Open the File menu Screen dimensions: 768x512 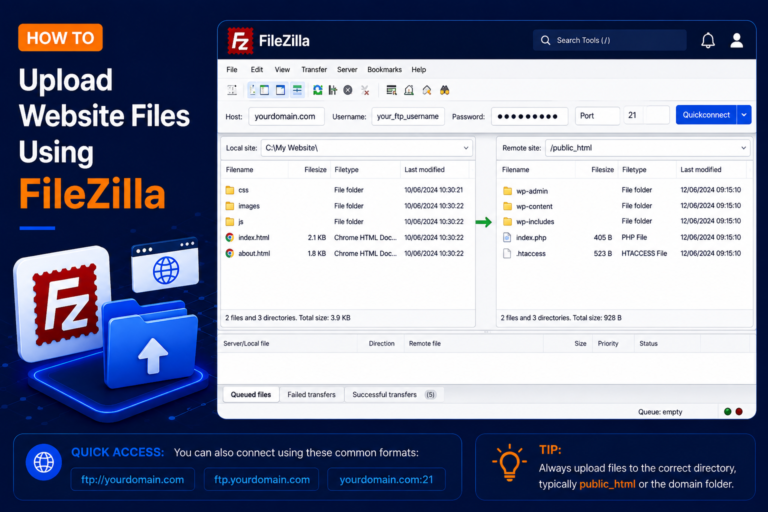(x=232, y=70)
